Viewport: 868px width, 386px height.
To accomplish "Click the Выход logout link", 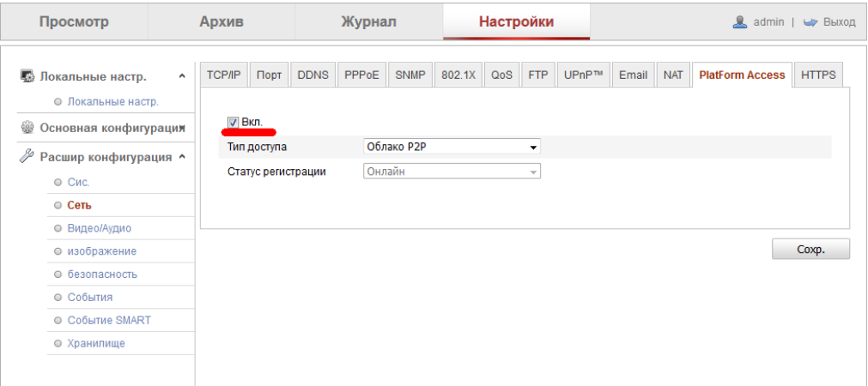I will (839, 21).
